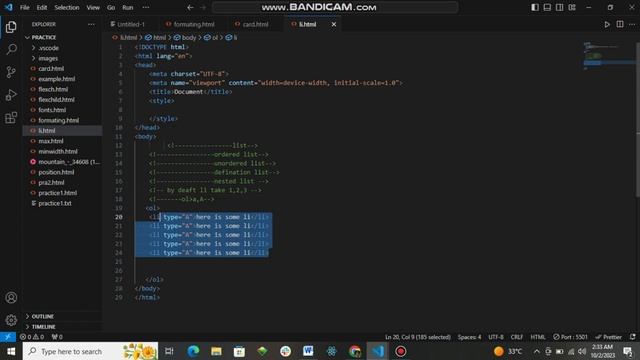
Task: Open practice1.txt in the explorer
Action: point(55,203)
